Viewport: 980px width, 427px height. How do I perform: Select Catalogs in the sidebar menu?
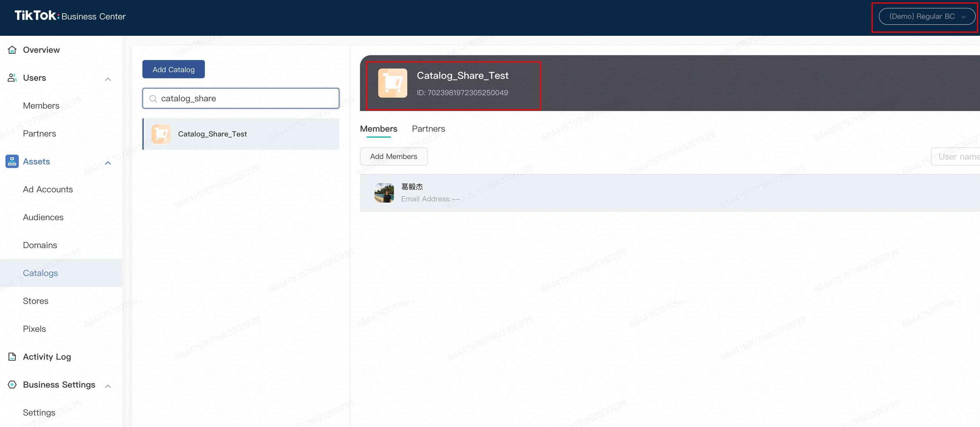tap(40, 273)
